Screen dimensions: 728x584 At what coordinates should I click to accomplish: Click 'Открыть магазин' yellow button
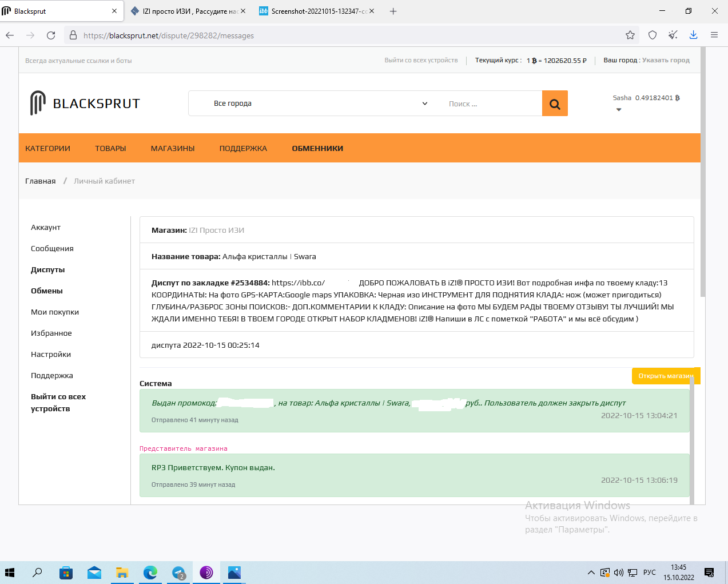click(666, 376)
